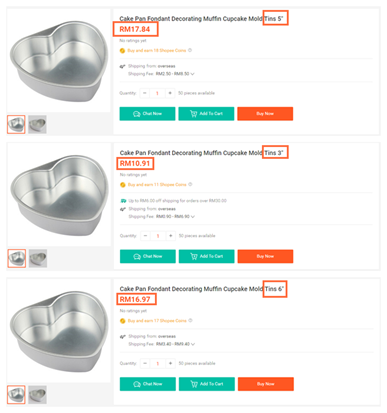The image size is (387, 413).
Task: Buy the RM17.84 Tins 5" pan now
Action: (265, 114)
